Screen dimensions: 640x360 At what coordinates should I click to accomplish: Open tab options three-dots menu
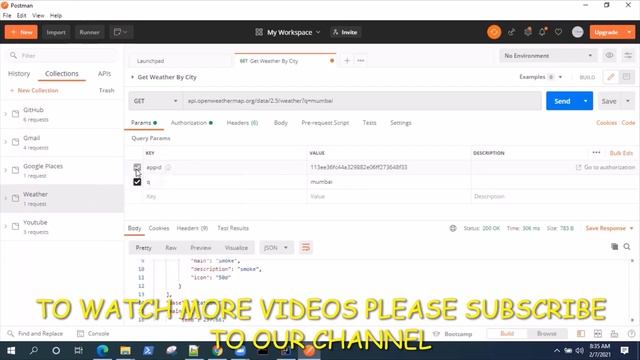coord(360,61)
